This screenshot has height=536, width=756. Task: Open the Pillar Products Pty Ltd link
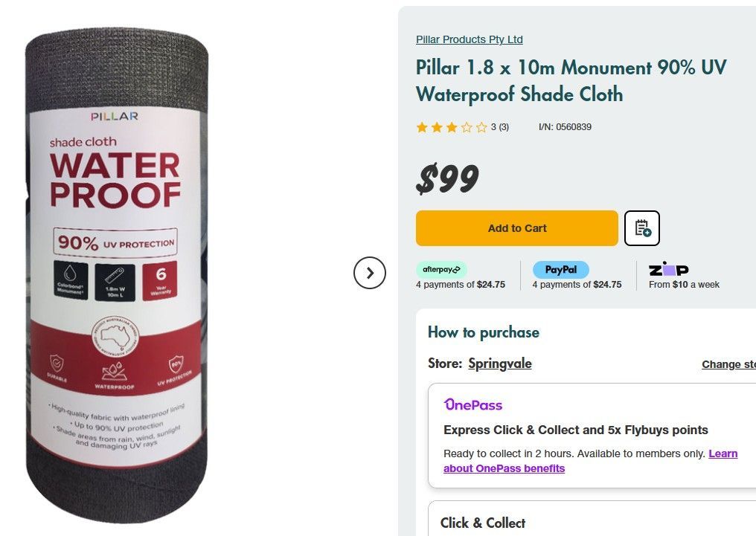pos(469,39)
